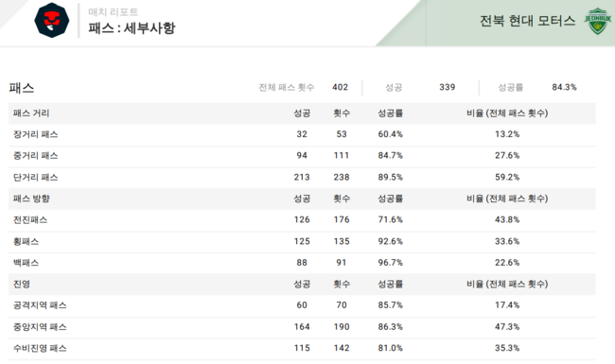Select sideways pass attempts 135
Image resolution: width=615 pixels, height=364 pixels.
[x=342, y=241]
